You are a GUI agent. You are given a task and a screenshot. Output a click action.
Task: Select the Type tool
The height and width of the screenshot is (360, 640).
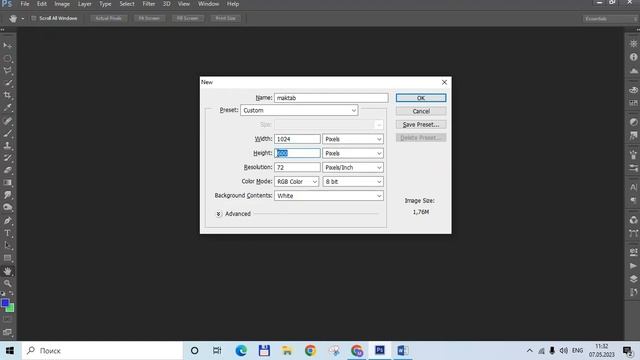(x=7, y=233)
